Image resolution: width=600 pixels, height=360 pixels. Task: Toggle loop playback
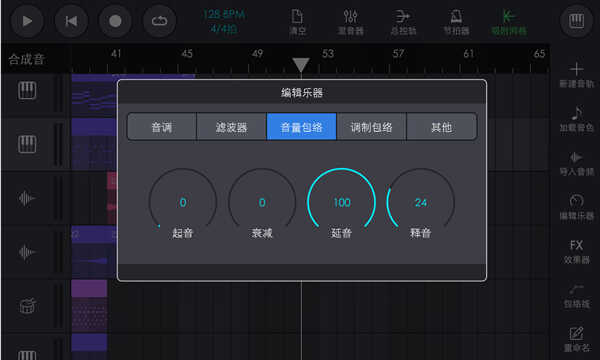click(x=160, y=21)
